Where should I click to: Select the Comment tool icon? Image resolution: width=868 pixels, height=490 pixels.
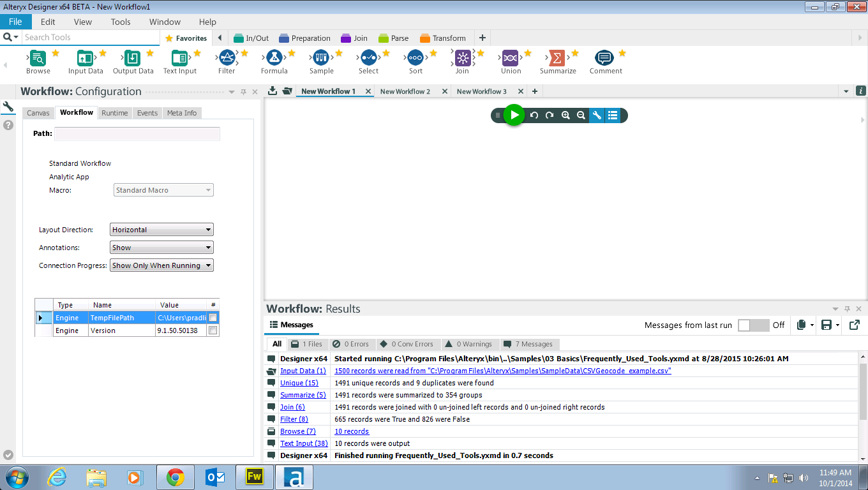click(x=604, y=58)
